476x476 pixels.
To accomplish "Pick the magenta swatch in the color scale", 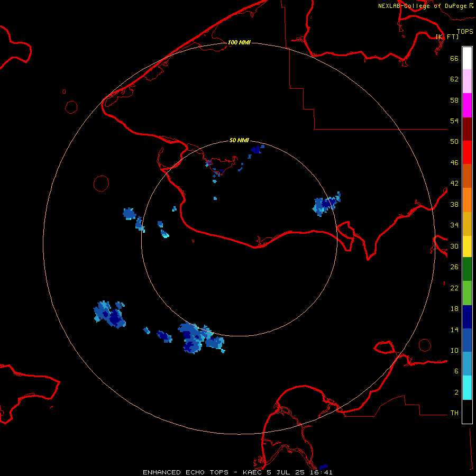I will 467,105.
